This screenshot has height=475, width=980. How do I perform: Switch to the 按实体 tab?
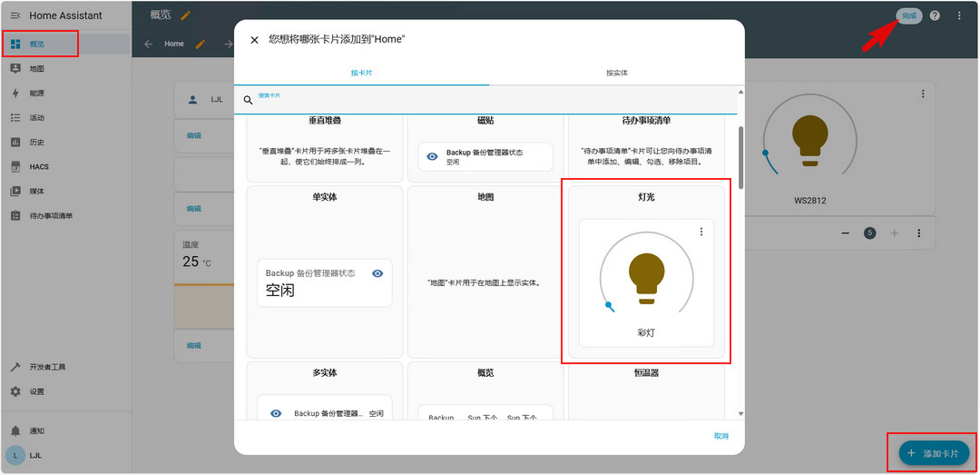pos(617,73)
